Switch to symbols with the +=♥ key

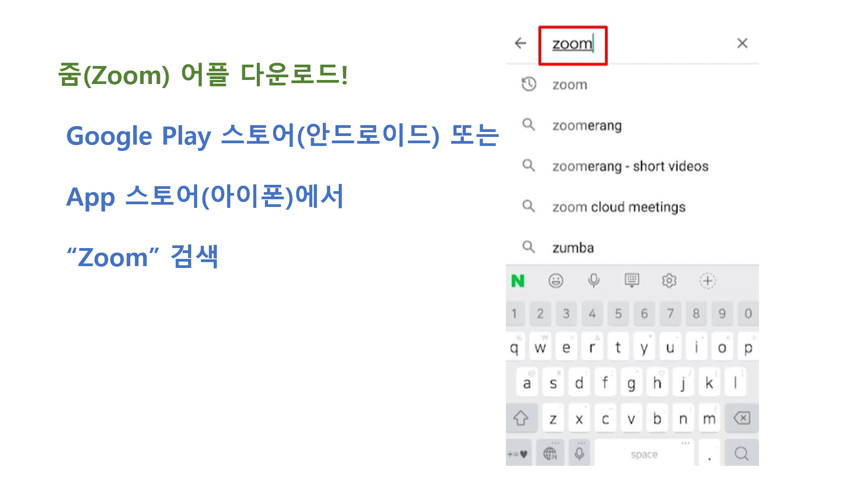click(518, 454)
